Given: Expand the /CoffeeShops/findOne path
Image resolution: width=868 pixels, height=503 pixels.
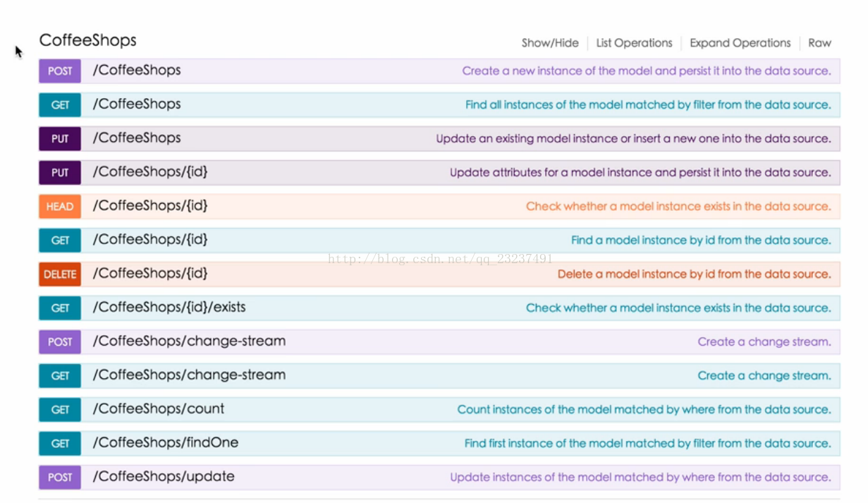Looking at the screenshot, I should (166, 442).
